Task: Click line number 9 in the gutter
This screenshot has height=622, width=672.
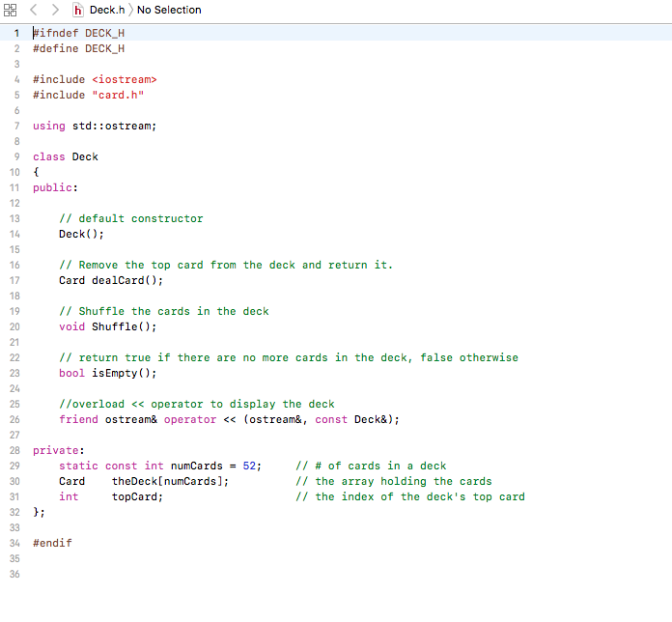Action: 16,156
